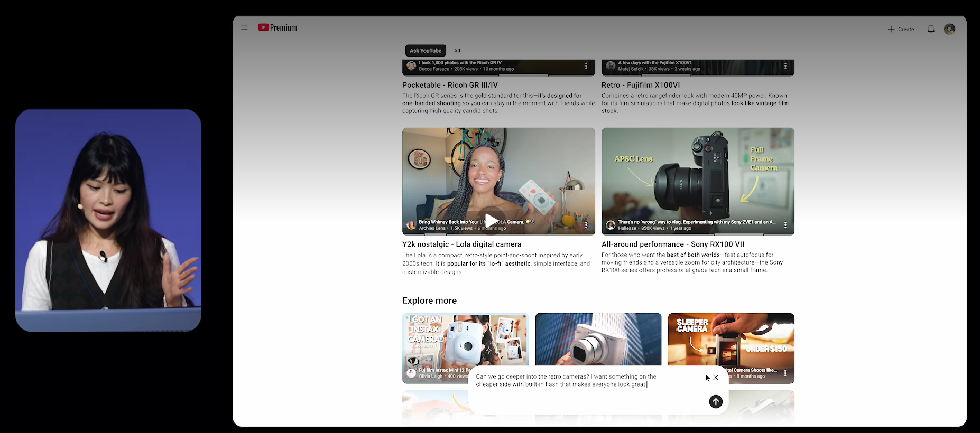Image resolution: width=980 pixels, height=433 pixels.
Task: Click the Lola camera description paragraph
Action: point(496,263)
